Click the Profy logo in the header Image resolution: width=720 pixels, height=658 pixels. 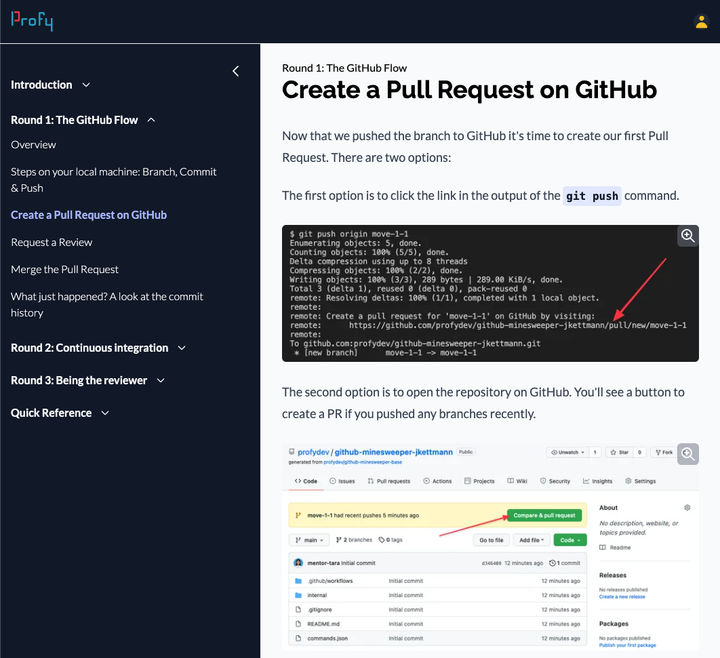tap(32, 21)
